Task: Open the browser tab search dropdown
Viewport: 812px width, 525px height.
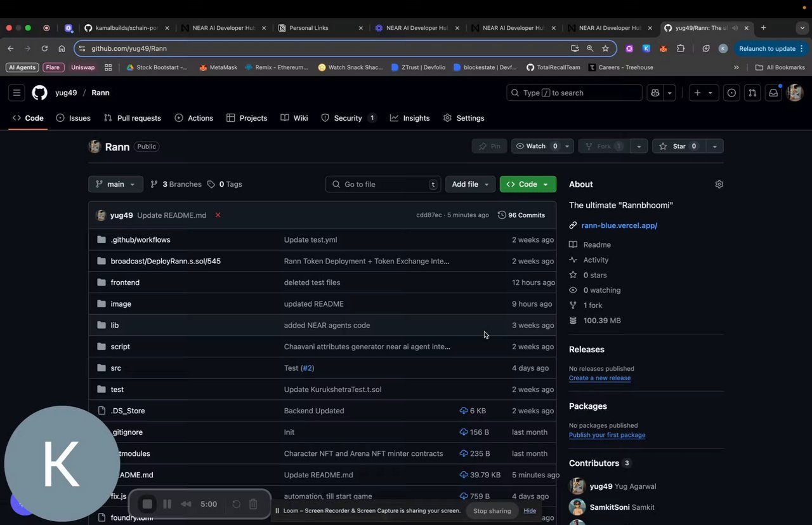Action: click(x=802, y=28)
